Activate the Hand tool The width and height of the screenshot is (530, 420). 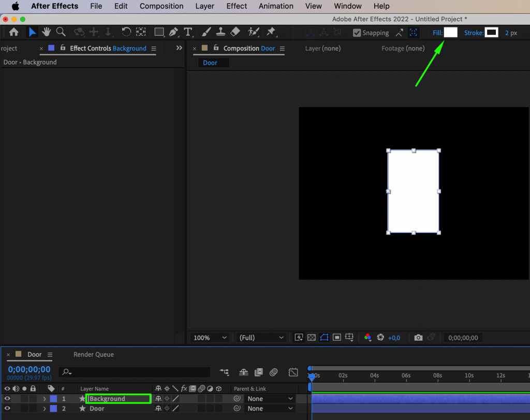[x=46, y=32]
